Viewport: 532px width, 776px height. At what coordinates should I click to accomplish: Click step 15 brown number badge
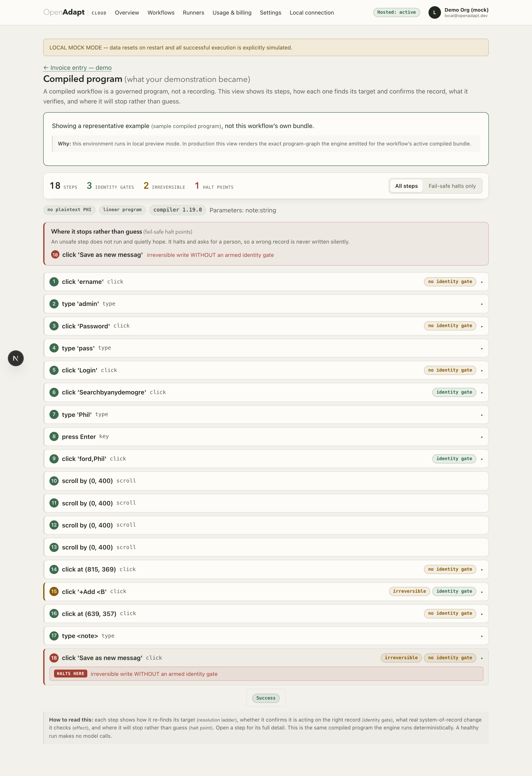point(54,591)
